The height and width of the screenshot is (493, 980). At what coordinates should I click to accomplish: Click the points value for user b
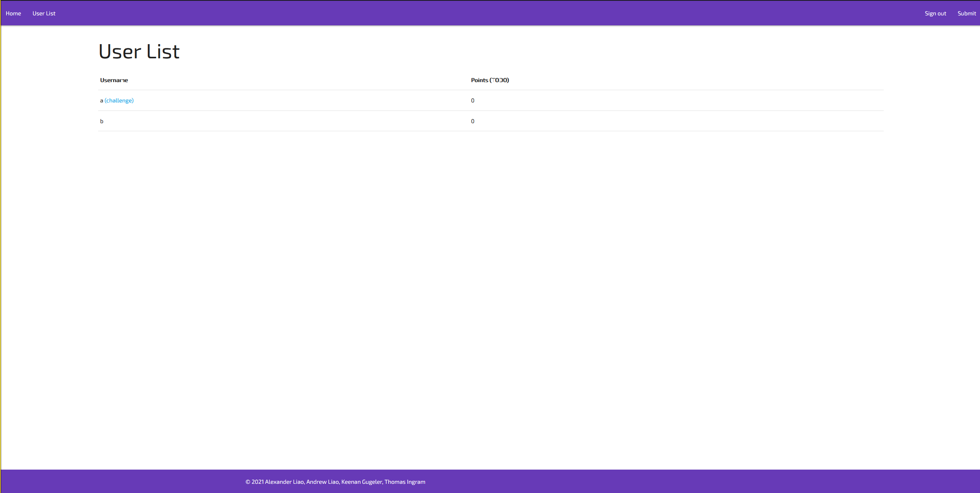point(473,121)
